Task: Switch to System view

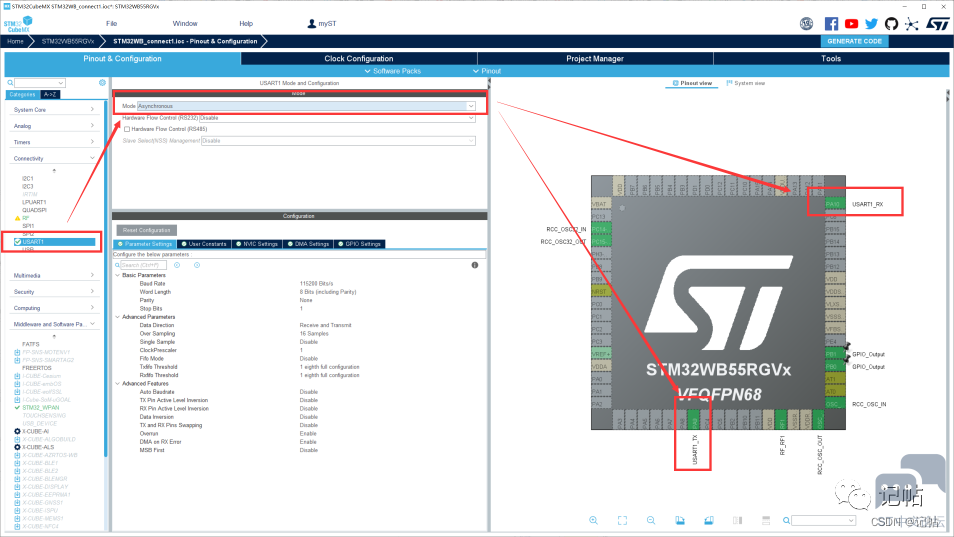Action: (x=746, y=83)
